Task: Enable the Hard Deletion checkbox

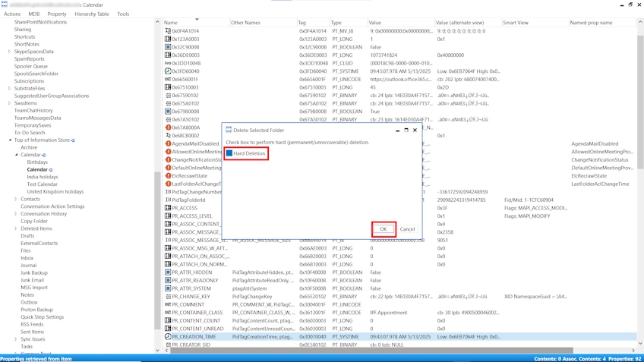Action: coord(229,153)
